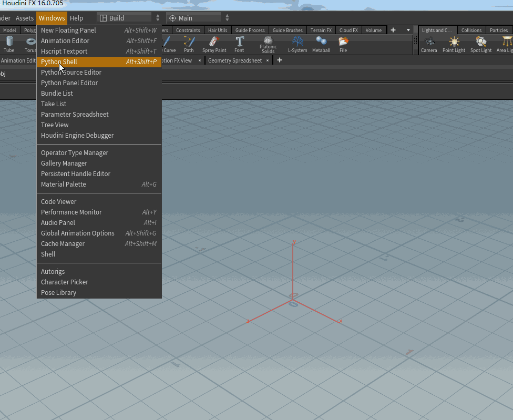Choose Take List
The width and height of the screenshot is (513, 420).
pyautogui.click(x=99, y=104)
